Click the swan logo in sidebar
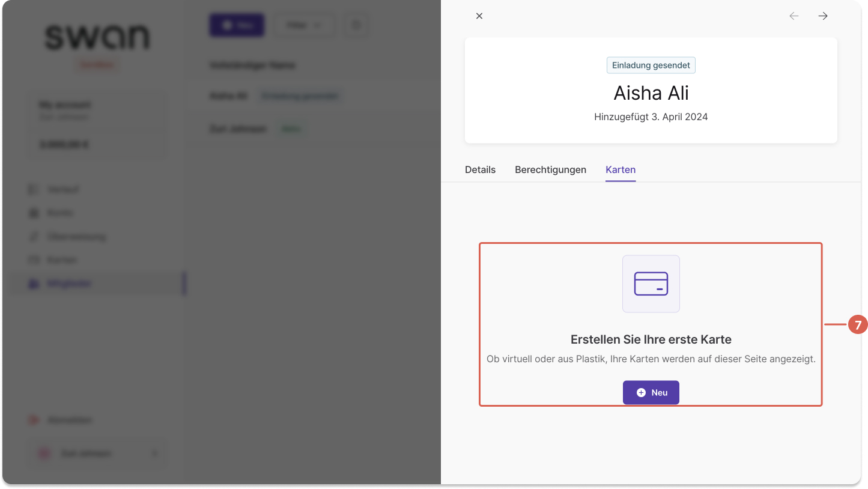This screenshot has height=489, width=868. 97,37
